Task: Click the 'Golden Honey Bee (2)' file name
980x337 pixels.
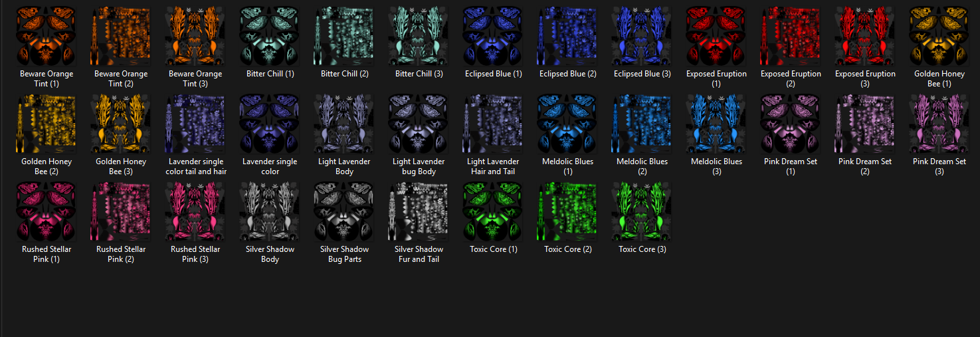Action: point(47,166)
